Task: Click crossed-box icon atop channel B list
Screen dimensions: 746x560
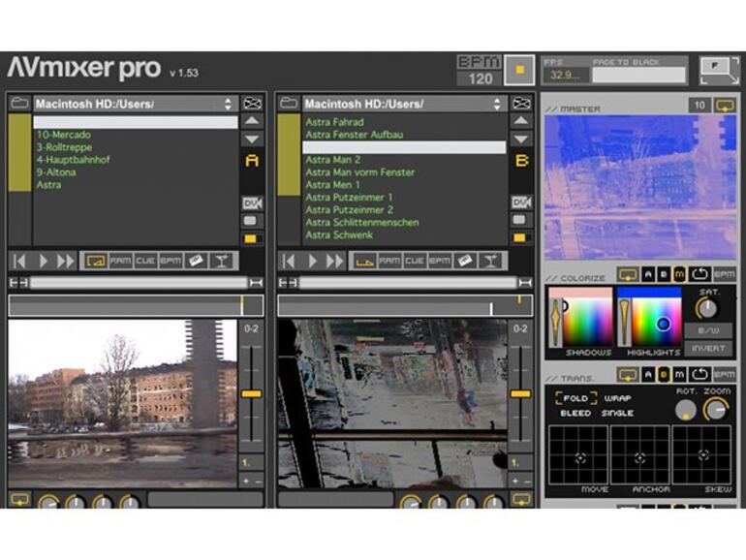Action: click(x=521, y=103)
